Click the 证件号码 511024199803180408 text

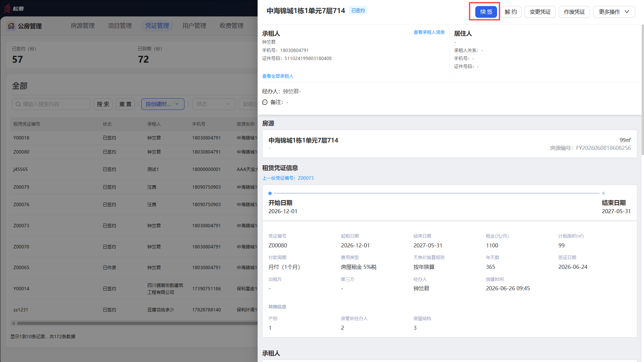(x=297, y=59)
